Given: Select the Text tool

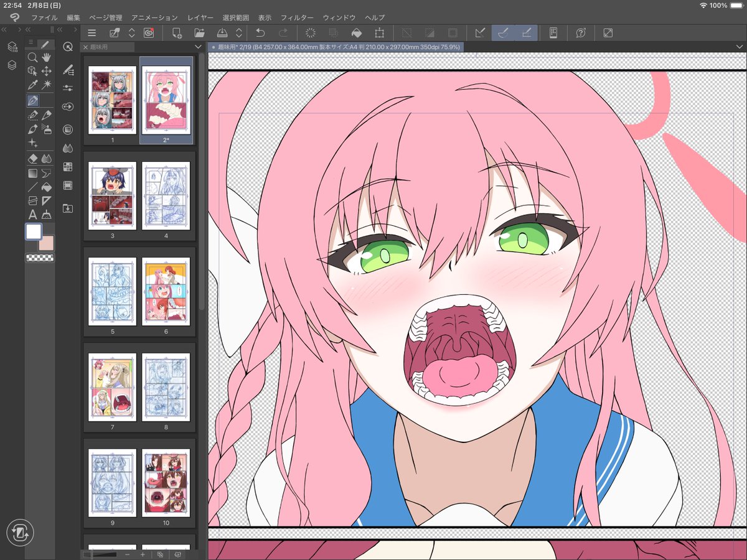Looking at the screenshot, I should [x=32, y=215].
